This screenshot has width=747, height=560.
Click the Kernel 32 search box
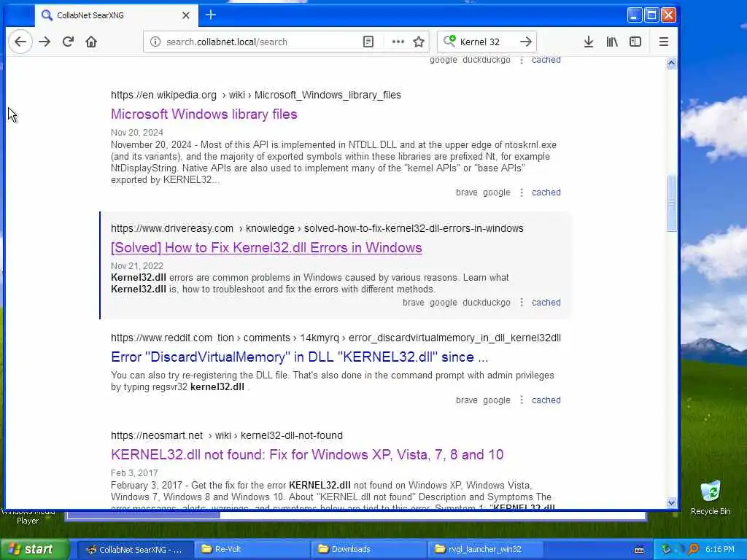(x=486, y=42)
